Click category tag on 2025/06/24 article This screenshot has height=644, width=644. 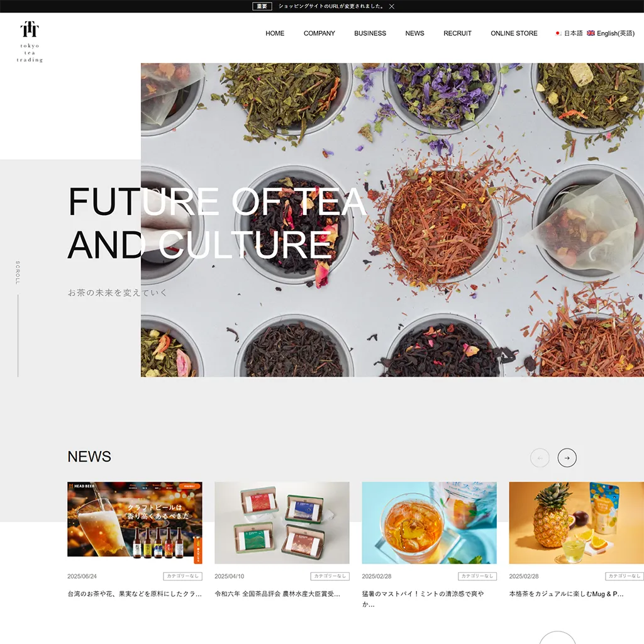[183, 576]
